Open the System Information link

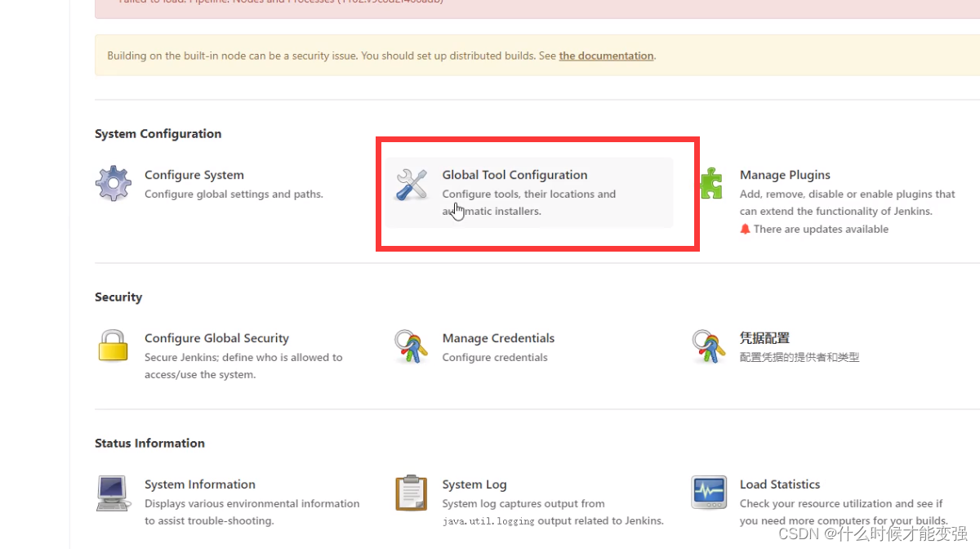pos(200,484)
